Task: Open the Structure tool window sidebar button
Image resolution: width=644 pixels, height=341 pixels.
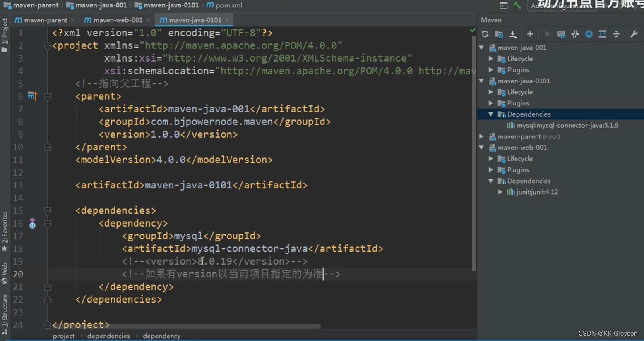Action: point(5,314)
